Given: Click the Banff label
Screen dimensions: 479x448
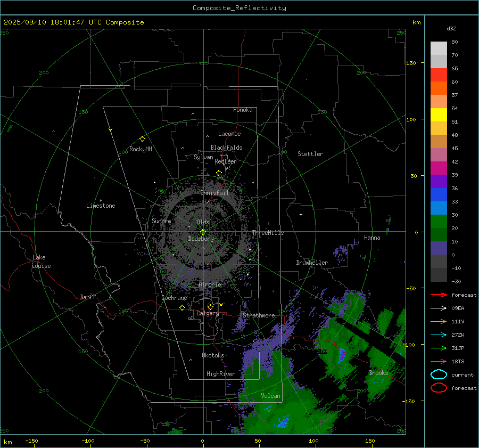Looking at the screenshot, I should pyautogui.click(x=88, y=297).
